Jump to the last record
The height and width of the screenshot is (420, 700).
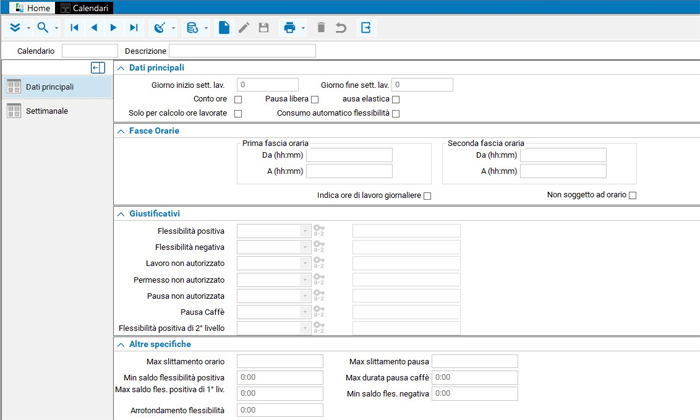pyautogui.click(x=134, y=28)
